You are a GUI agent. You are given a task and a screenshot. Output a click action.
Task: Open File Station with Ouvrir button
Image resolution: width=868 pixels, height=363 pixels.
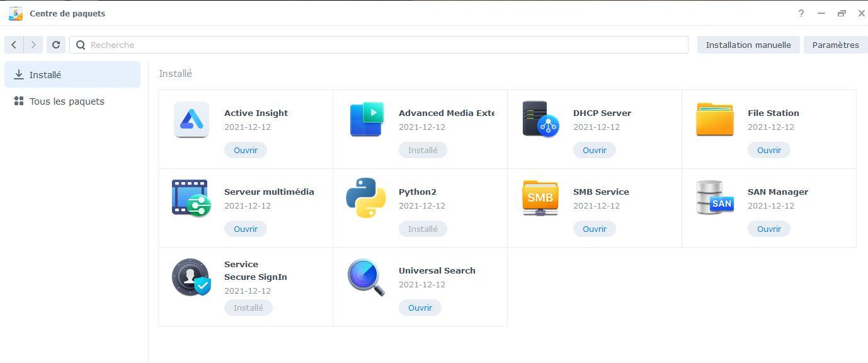(x=769, y=150)
